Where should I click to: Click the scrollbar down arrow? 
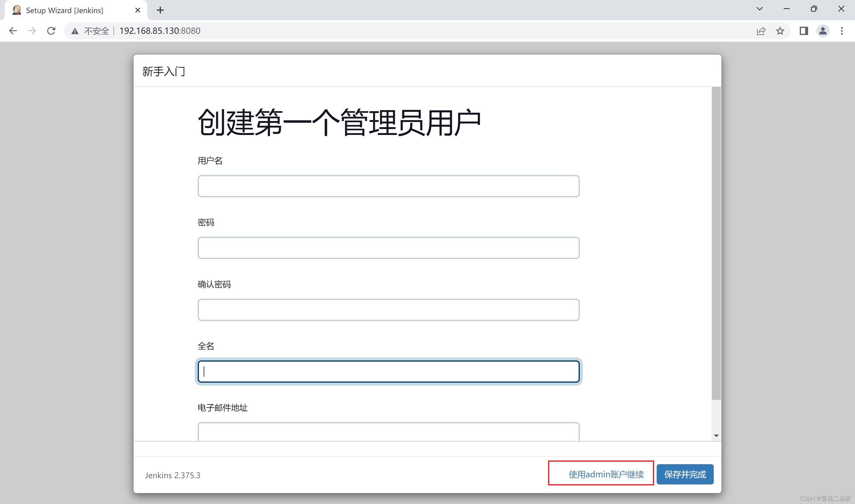tap(716, 436)
